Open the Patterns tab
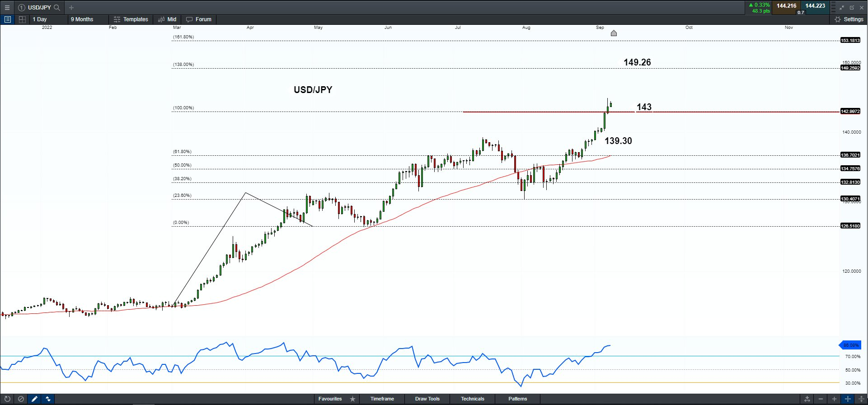This screenshot has width=868, height=405. (518, 399)
